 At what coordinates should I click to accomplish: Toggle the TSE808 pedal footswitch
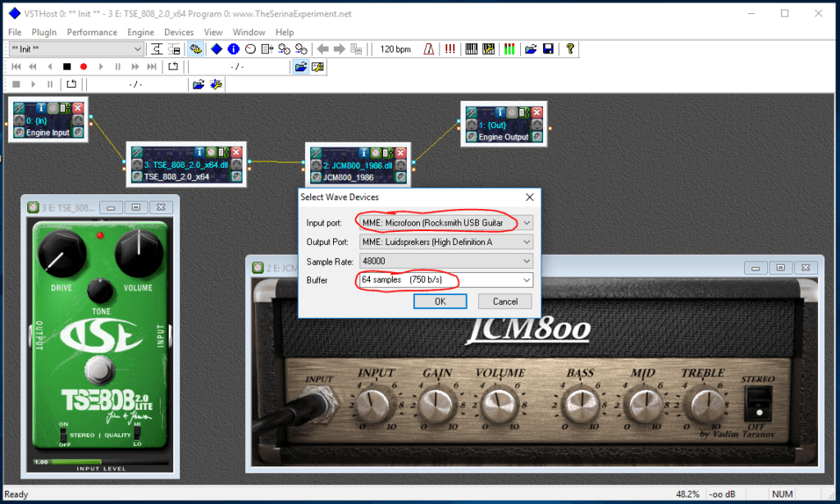[x=99, y=370]
